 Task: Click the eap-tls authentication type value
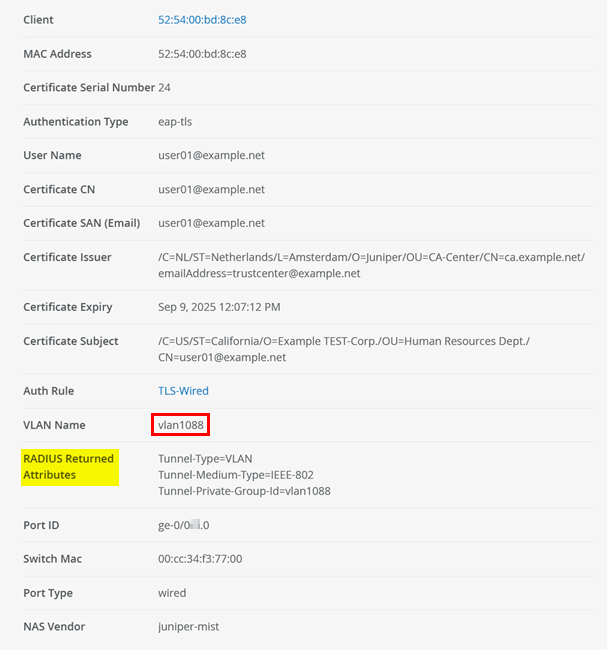tap(179, 122)
